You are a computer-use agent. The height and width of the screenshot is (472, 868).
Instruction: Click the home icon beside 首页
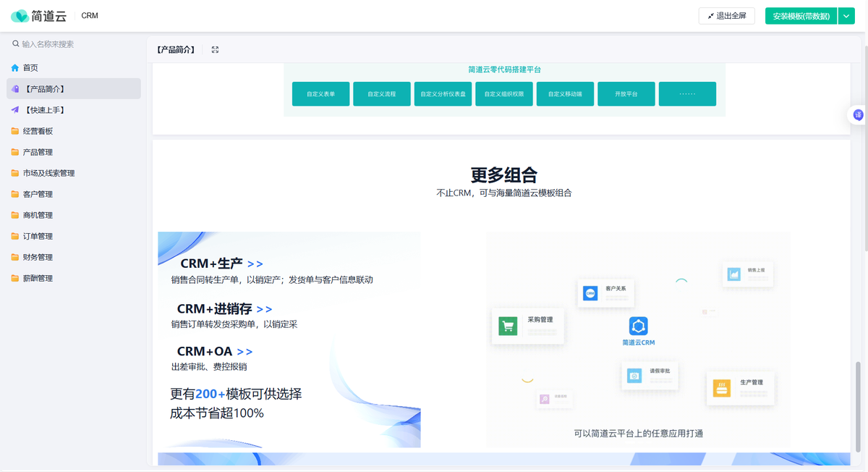(x=15, y=68)
